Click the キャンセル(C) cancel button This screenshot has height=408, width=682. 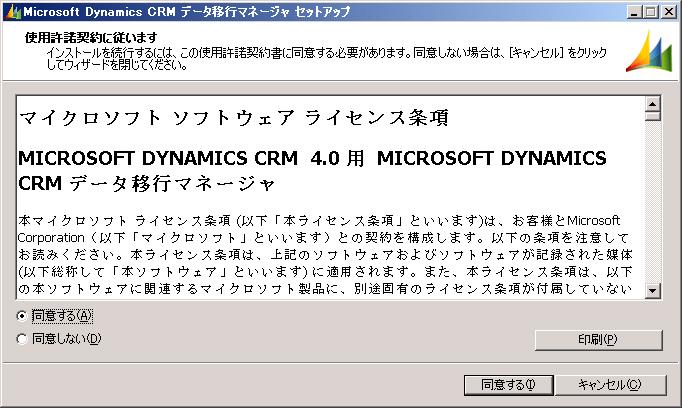click(x=610, y=385)
